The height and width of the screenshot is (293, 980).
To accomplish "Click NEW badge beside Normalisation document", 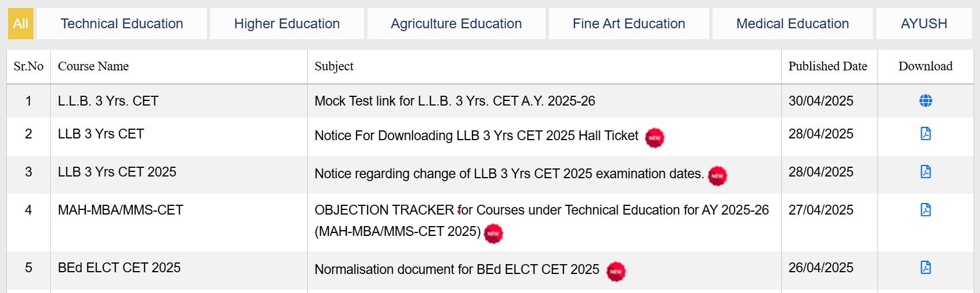I will [x=616, y=272].
